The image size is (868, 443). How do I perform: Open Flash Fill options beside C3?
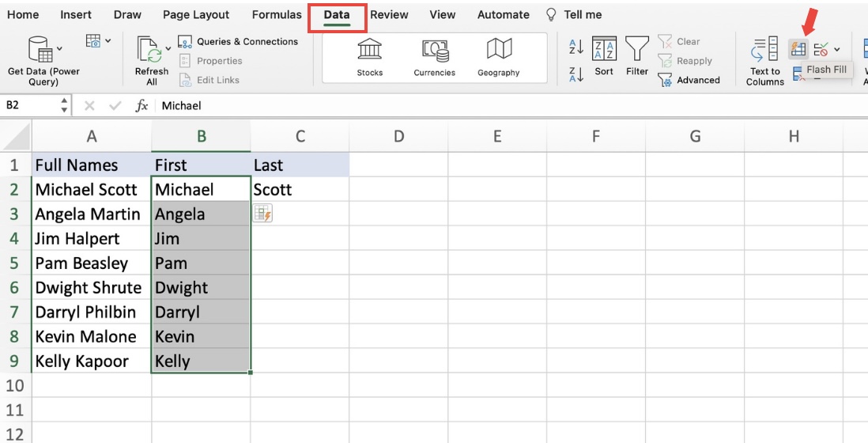pos(263,214)
